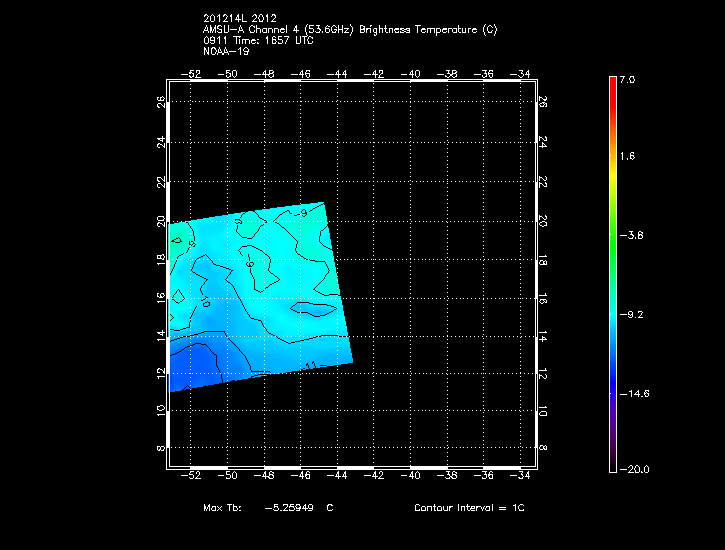Click the 26 latitude label on left axis

pos(160,102)
